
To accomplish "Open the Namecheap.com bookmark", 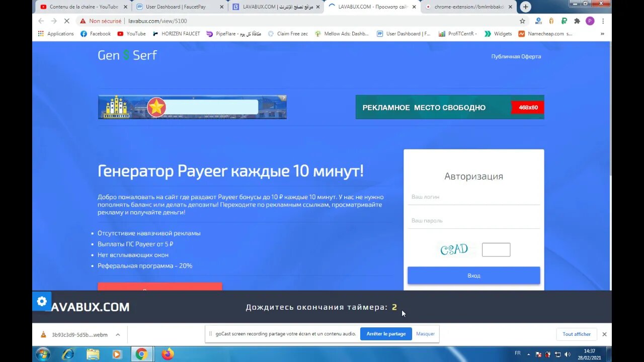I will pos(545,34).
